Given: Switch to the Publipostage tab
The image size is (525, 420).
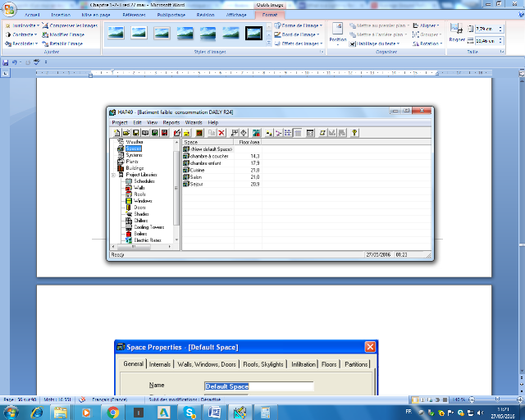Looking at the screenshot, I should tap(171, 15).
